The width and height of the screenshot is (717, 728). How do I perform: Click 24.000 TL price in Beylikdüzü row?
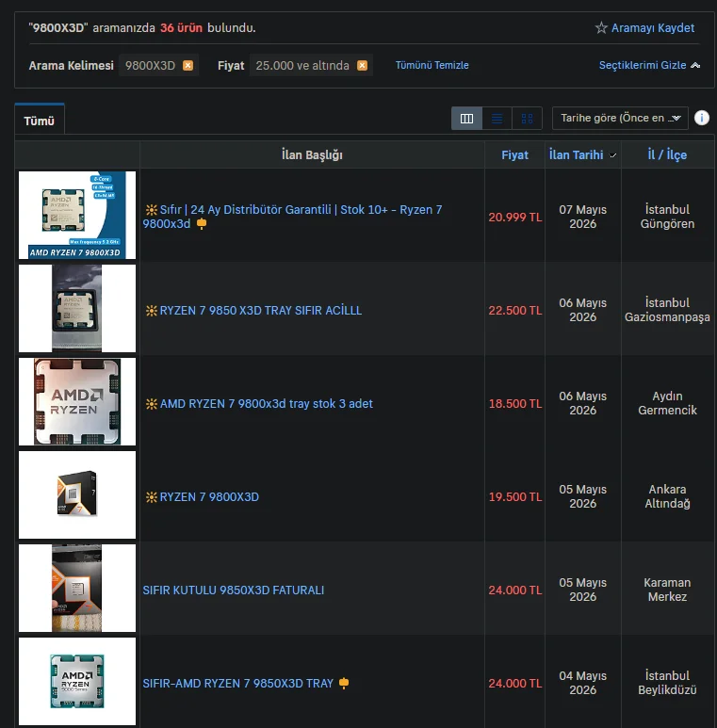click(515, 684)
